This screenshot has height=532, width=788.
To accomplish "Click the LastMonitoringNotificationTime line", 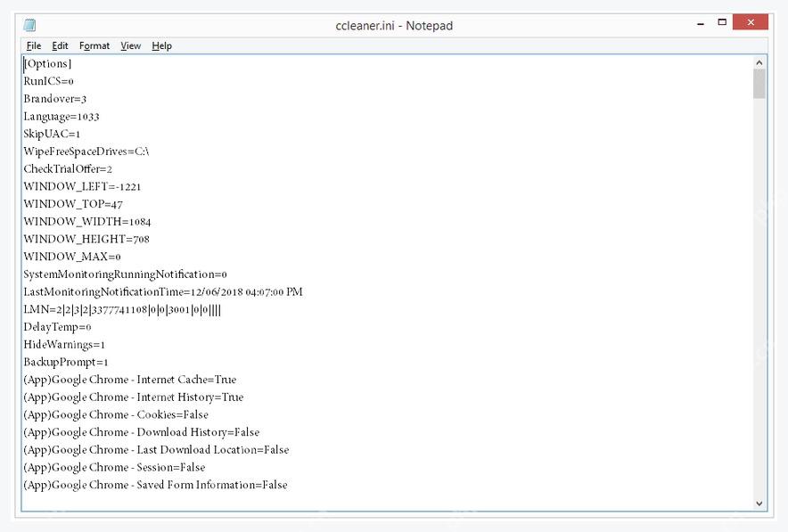I will click(163, 292).
